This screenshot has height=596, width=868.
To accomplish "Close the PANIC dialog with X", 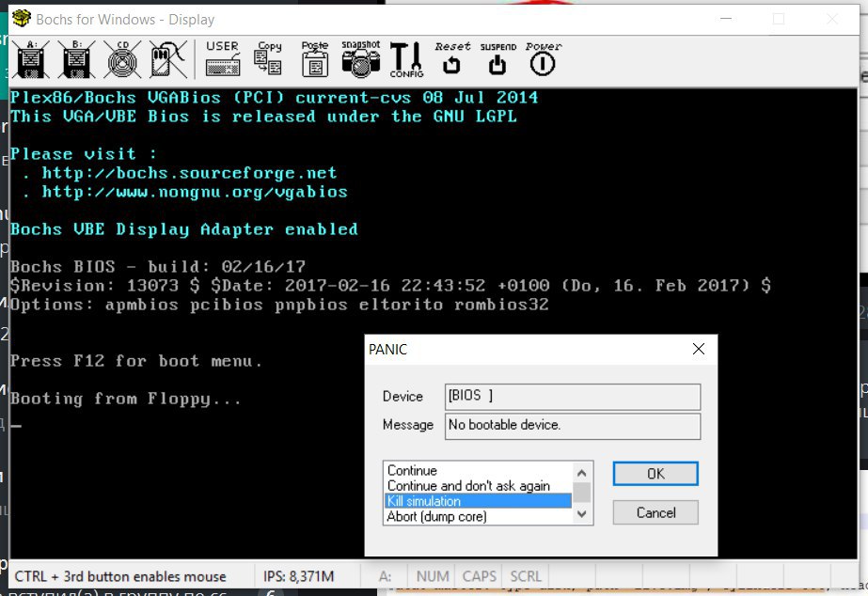I will (699, 349).
